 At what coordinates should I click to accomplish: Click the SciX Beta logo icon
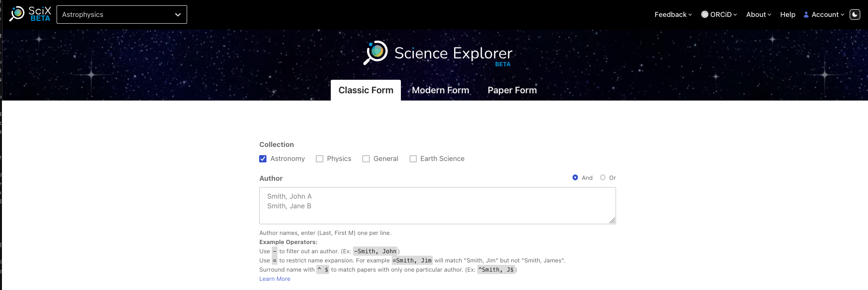pyautogui.click(x=17, y=14)
